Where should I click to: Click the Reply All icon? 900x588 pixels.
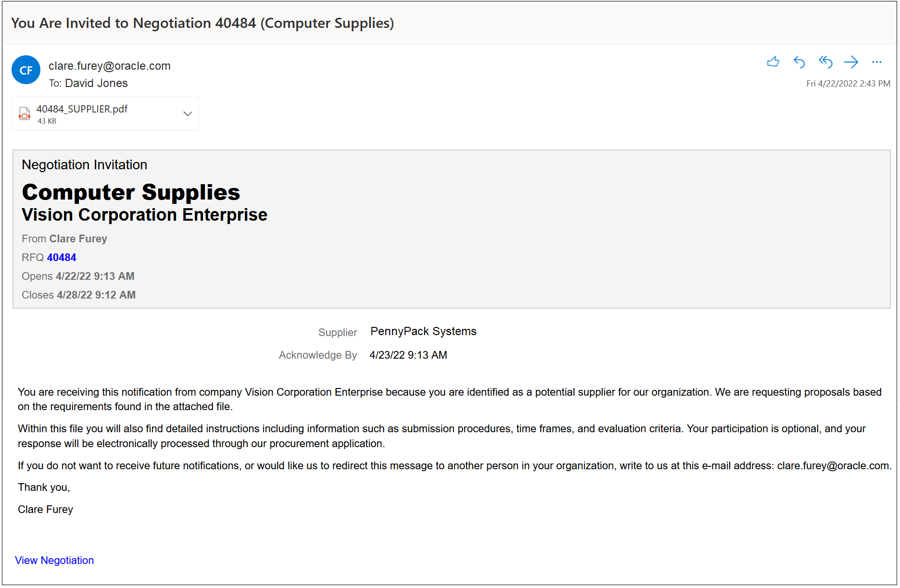tap(825, 62)
